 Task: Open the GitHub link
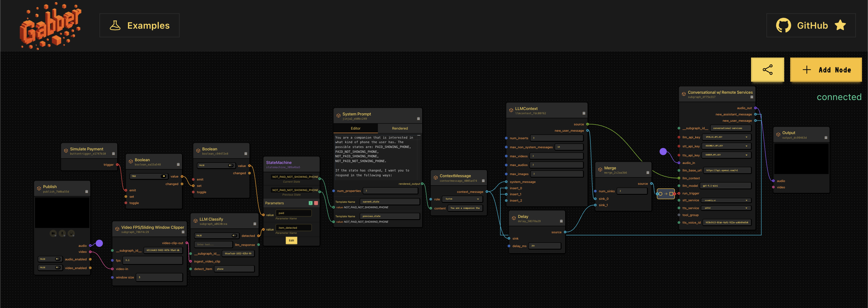811,25
